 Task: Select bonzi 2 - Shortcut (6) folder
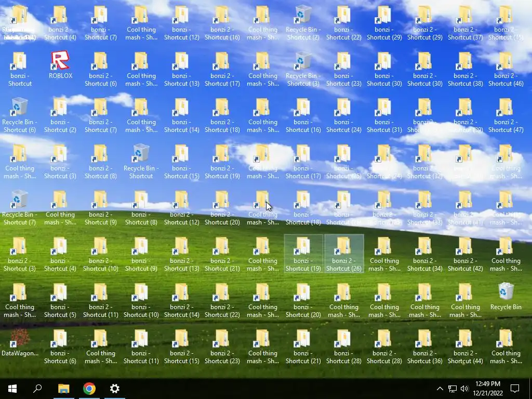coord(101,69)
